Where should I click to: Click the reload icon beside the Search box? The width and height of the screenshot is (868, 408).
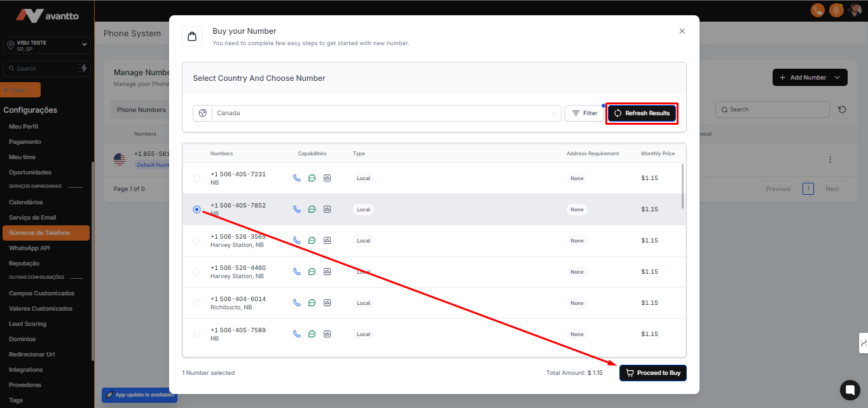pyautogui.click(x=842, y=109)
